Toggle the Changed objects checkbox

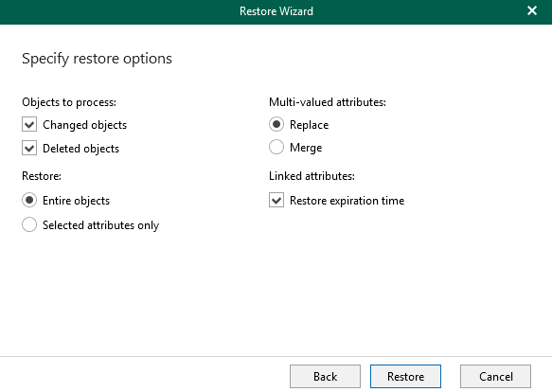point(29,125)
